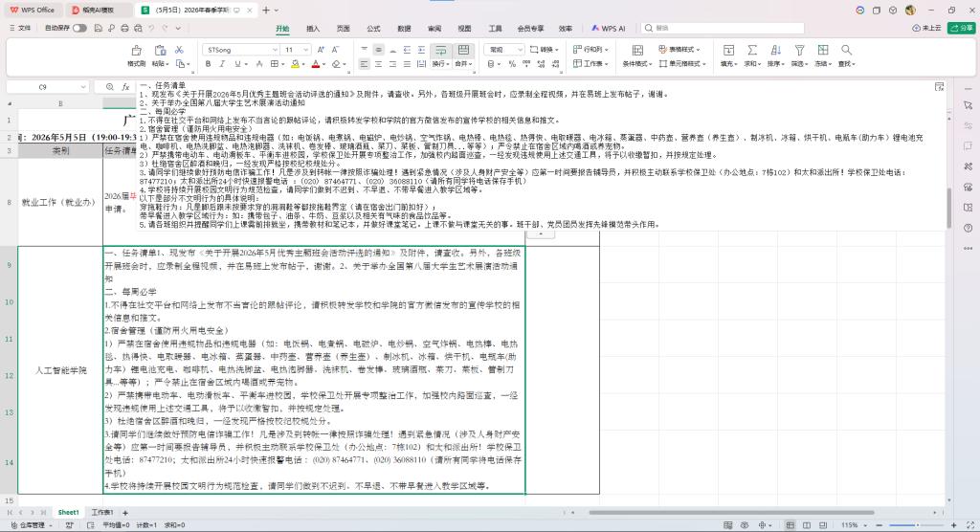This screenshot has width=980, height=532.
Task: Add a new document tab with plus
Action: 266,10
